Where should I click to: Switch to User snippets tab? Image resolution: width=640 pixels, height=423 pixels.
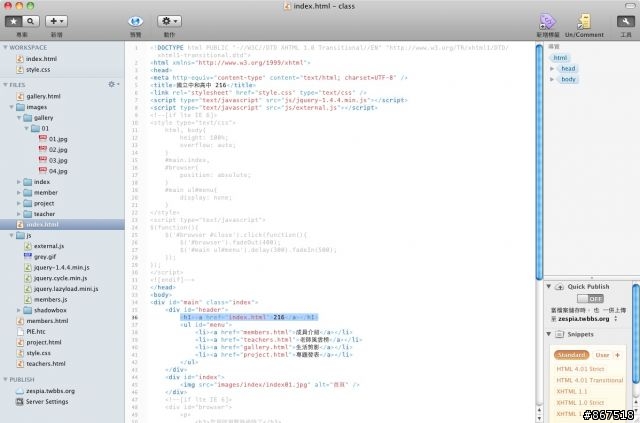click(x=602, y=355)
